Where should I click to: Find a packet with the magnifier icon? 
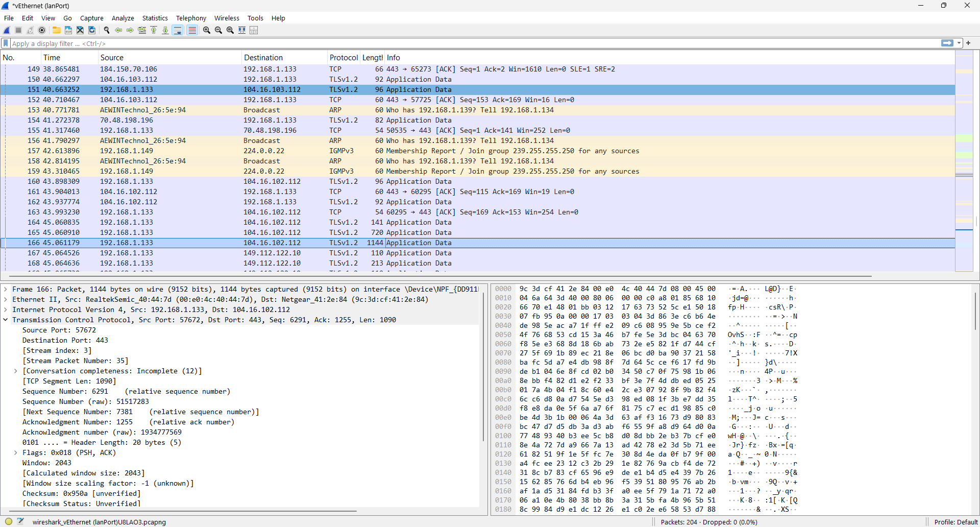coord(107,30)
